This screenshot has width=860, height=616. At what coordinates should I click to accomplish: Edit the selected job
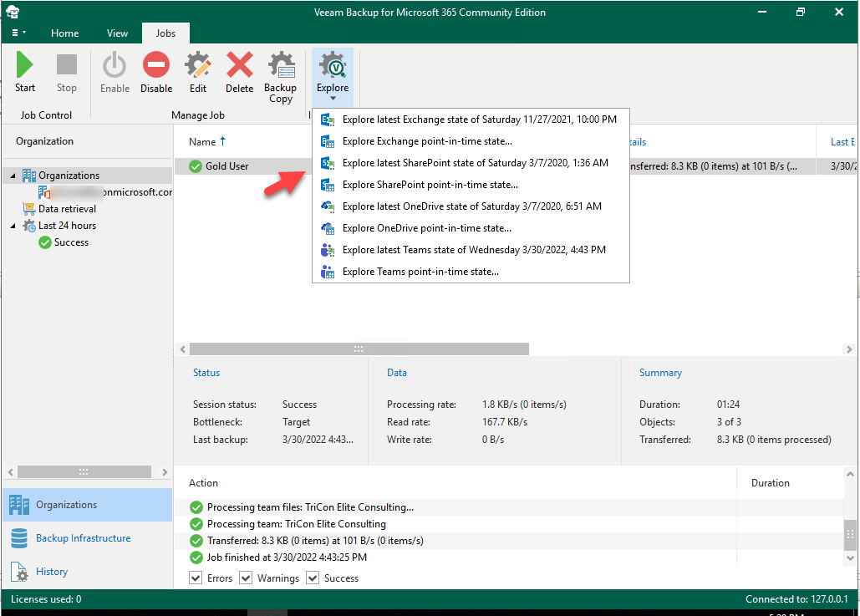click(198, 72)
